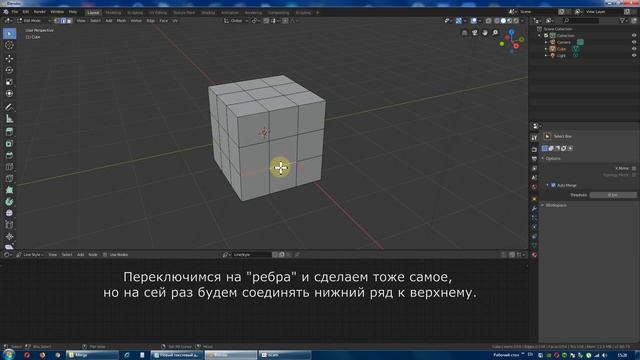The width and height of the screenshot is (640, 360).
Task: Open the Global transform orientation dropdown
Action: pyautogui.click(x=236, y=20)
